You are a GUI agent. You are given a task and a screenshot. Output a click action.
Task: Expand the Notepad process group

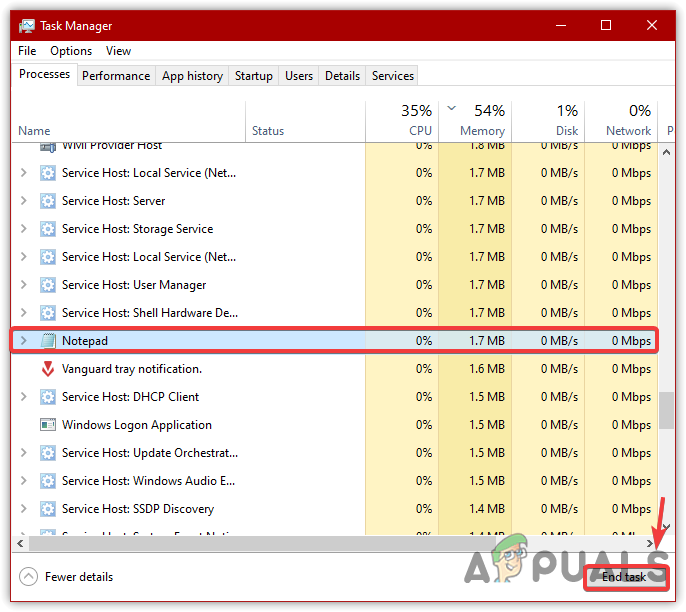(x=24, y=341)
